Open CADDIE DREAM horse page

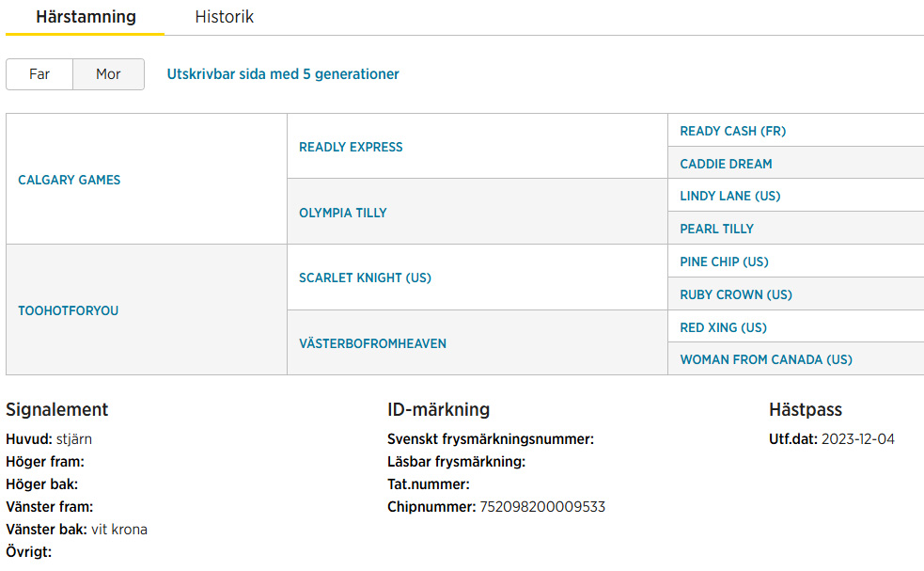726,164
